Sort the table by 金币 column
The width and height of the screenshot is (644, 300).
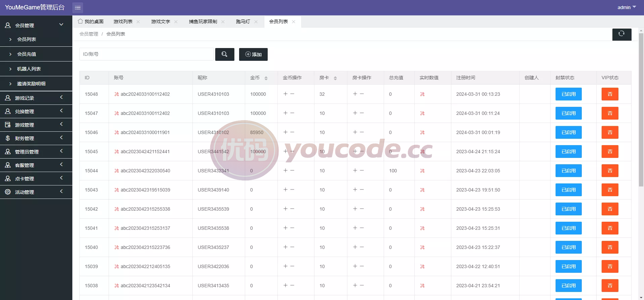tap(266, 78)
